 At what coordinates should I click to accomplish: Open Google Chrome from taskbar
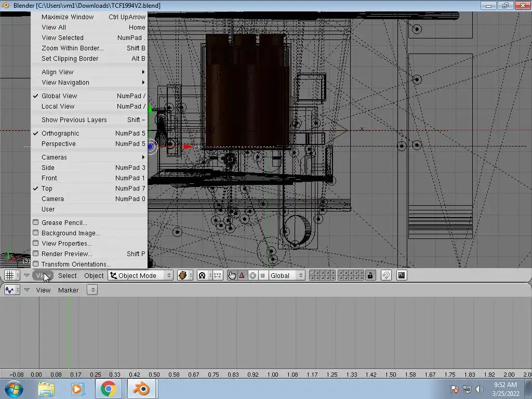point(108,389)
